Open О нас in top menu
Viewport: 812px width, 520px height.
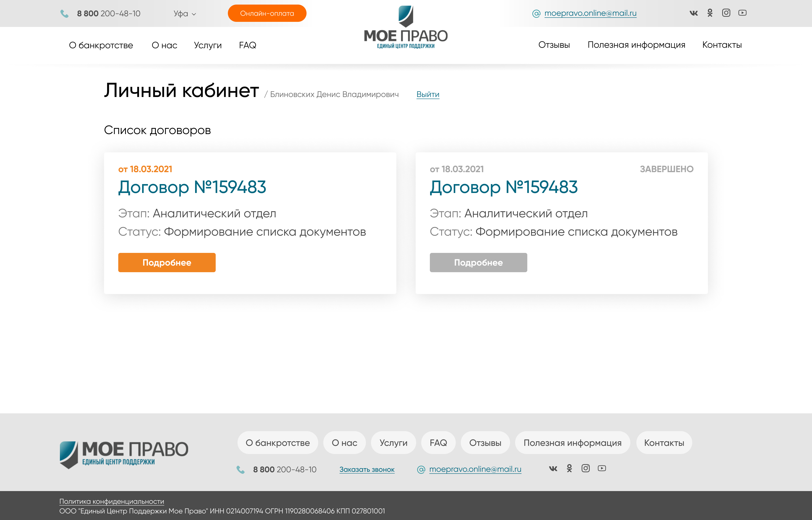tap(164, 45)
